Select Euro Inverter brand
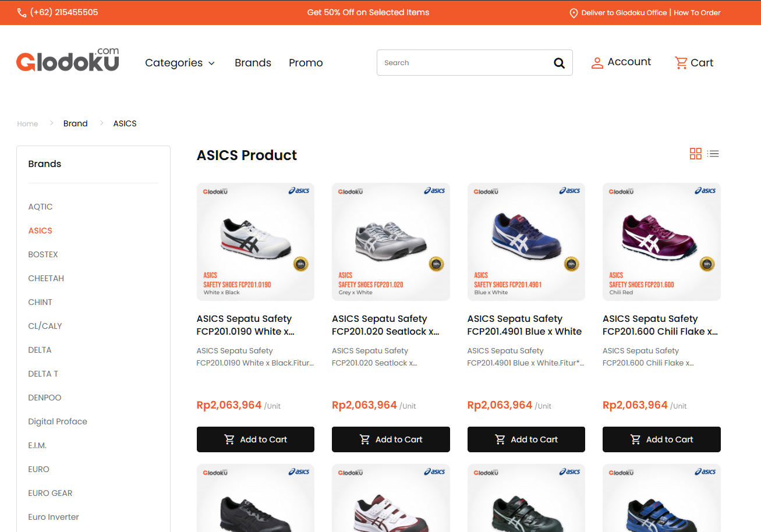Viewport: 761px width, 532px height. (x=54, y=517)
